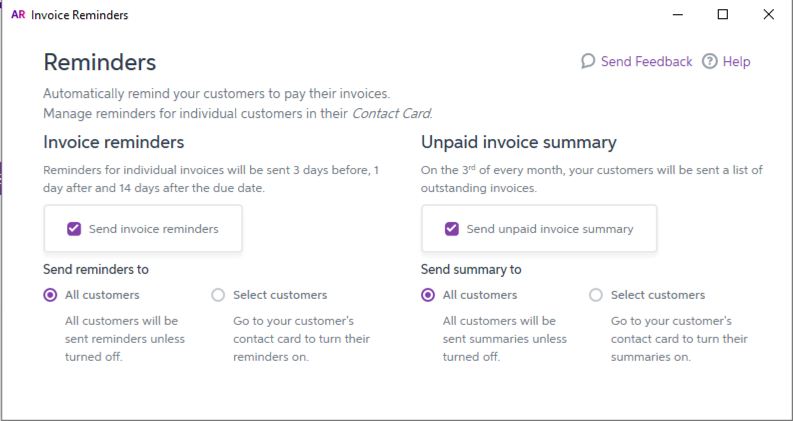Screen dimensions: 793x421
Task: Click the Reminders page heading
Action: [x=99, y=62]
